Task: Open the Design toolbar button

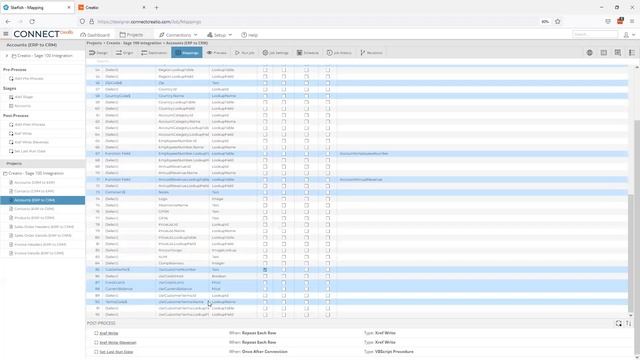Action: click(x=98, y=53)
